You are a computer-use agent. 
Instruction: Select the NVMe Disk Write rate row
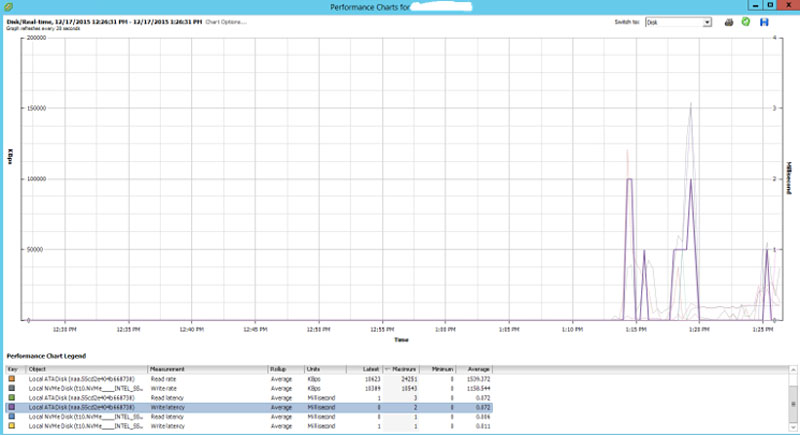click(x=200, y=390)
